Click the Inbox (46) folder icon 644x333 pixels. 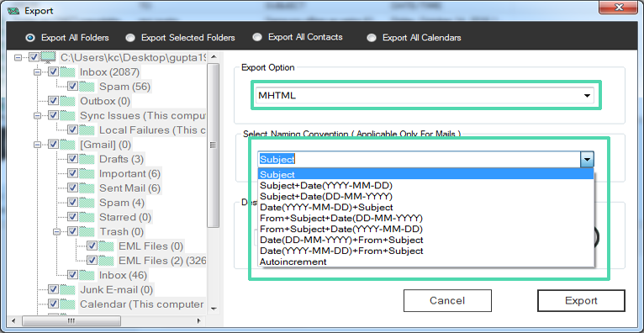(x=87, y=275)
